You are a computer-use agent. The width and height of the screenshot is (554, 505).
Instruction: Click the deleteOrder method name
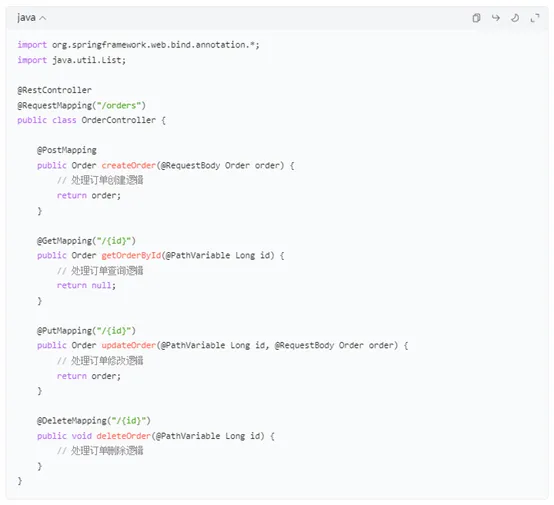point(124,436)
